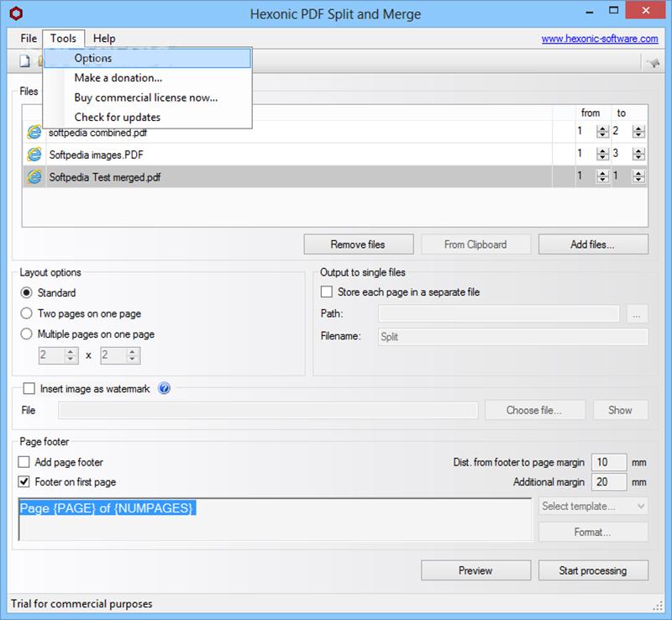Click the path browse ellipsis button

click(x=638, y=314)
